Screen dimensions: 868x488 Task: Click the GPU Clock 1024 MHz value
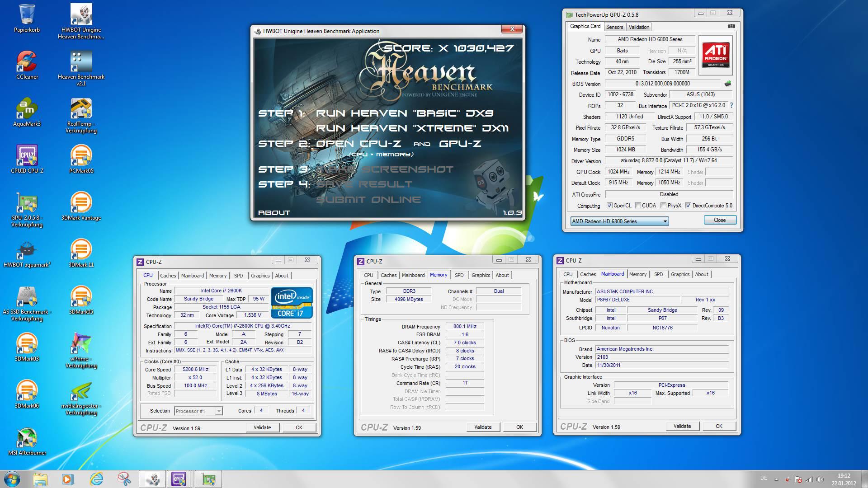pyautogui.click(x=618, y=172)
